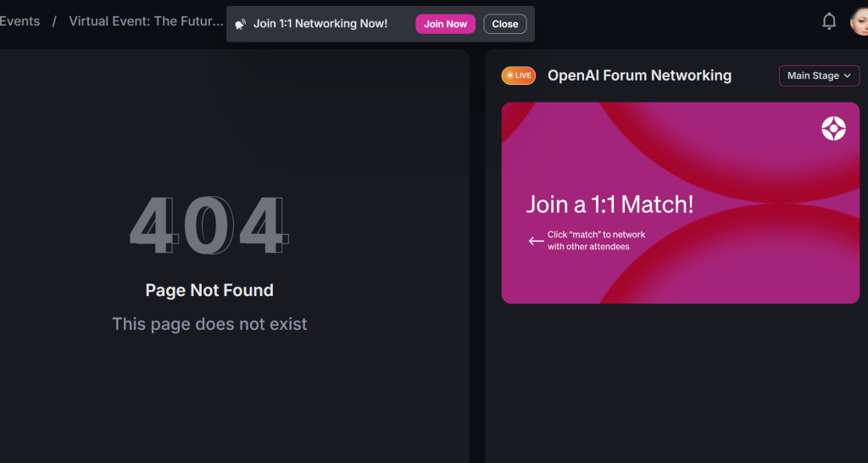The width and height of the screenshot is (868, 463).
Task: Click the left arrow on pink banner
Action: coord(536,241)
